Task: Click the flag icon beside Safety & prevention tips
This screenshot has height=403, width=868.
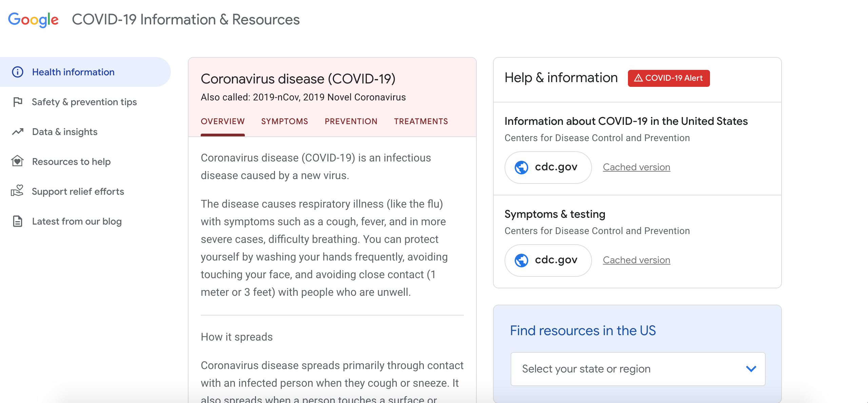Action: 17,102
